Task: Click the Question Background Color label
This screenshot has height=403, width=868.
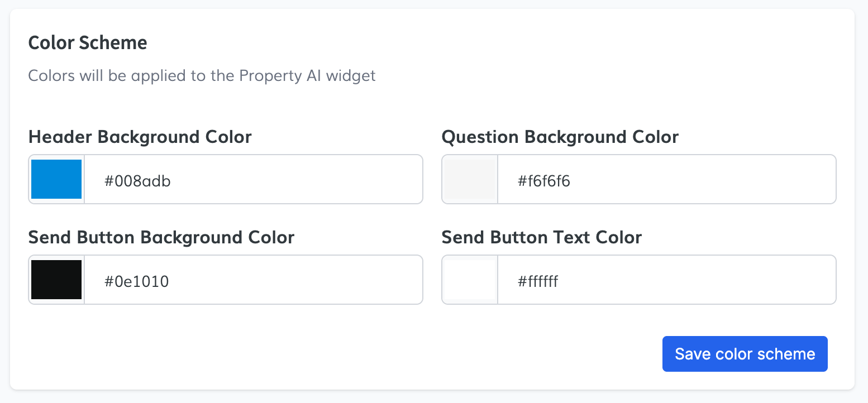Action: [560, 137]
